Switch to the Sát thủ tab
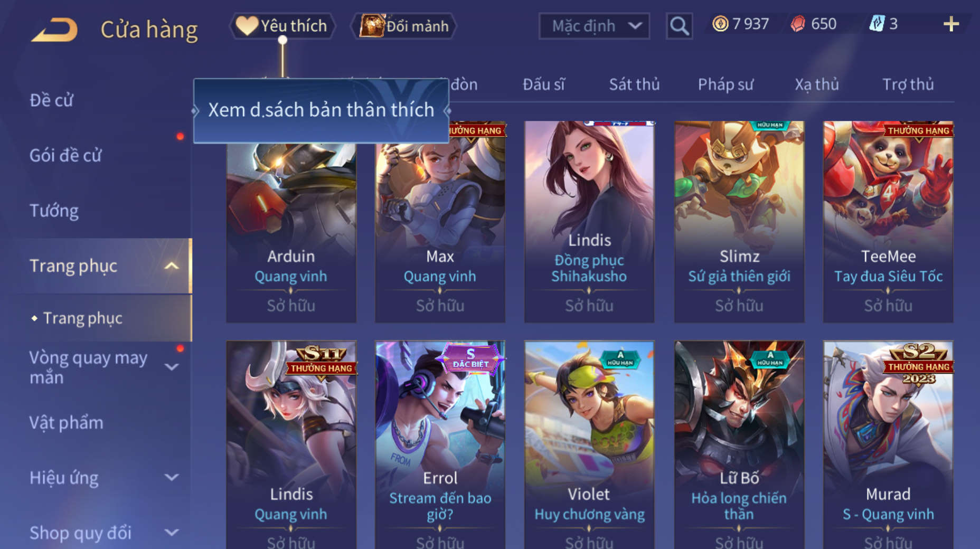980x549 pixels. (x=634, y=84)
